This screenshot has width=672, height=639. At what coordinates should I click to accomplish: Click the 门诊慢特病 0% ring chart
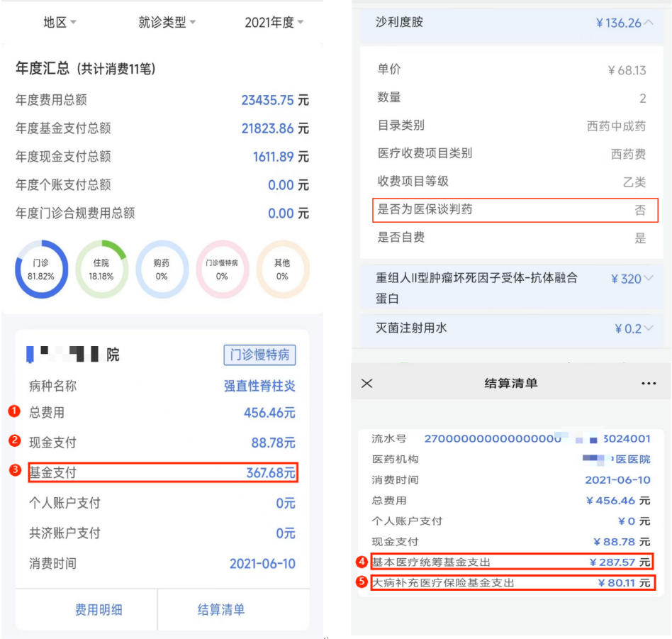222,269
